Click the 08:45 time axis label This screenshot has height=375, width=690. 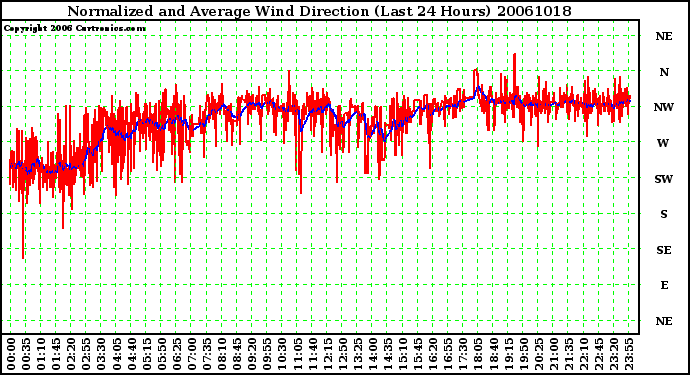pyautogui.click(x=237, y=354)
